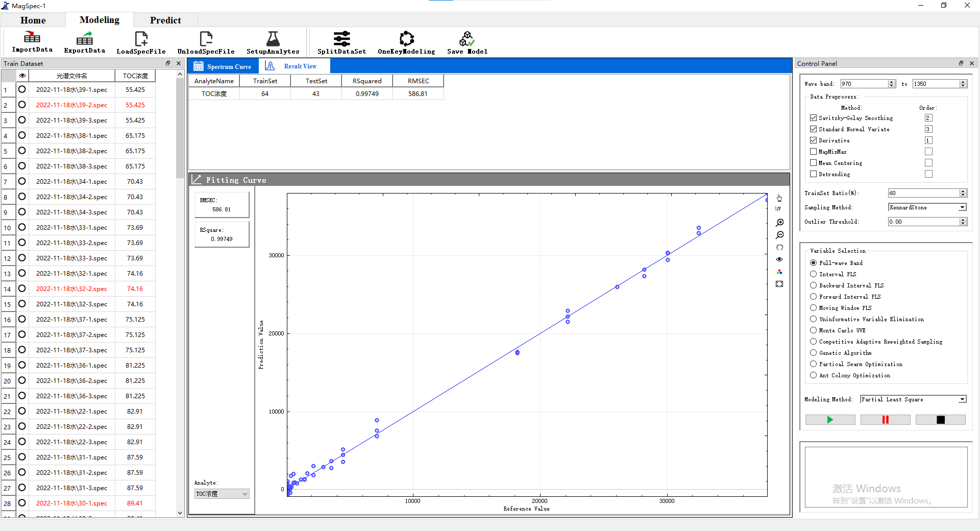Click Outlier Threshold spinner arrows
This screenshot has width=980, height=531.
coord(963,222)
